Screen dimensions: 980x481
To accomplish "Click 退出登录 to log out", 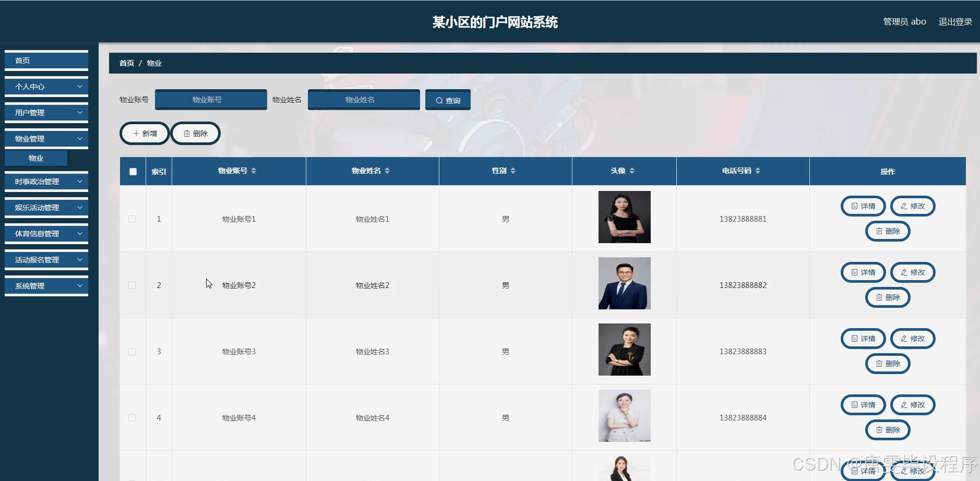I will coord(955,21).
